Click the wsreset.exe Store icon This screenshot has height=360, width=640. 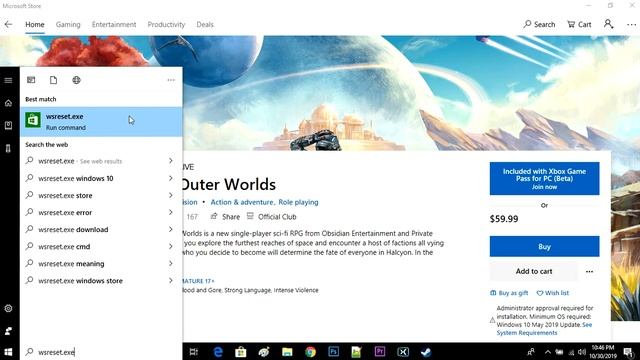point(33,120)
